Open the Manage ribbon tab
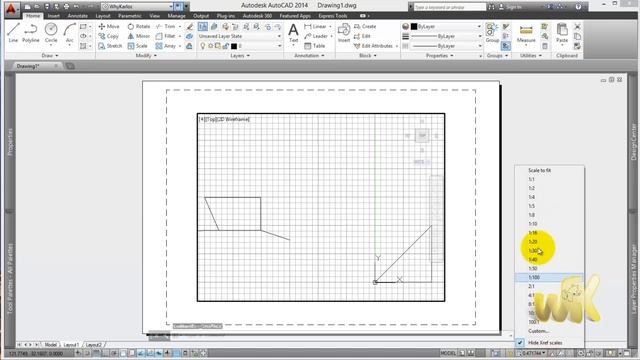640x360 pixels. [x=176, y=16]
